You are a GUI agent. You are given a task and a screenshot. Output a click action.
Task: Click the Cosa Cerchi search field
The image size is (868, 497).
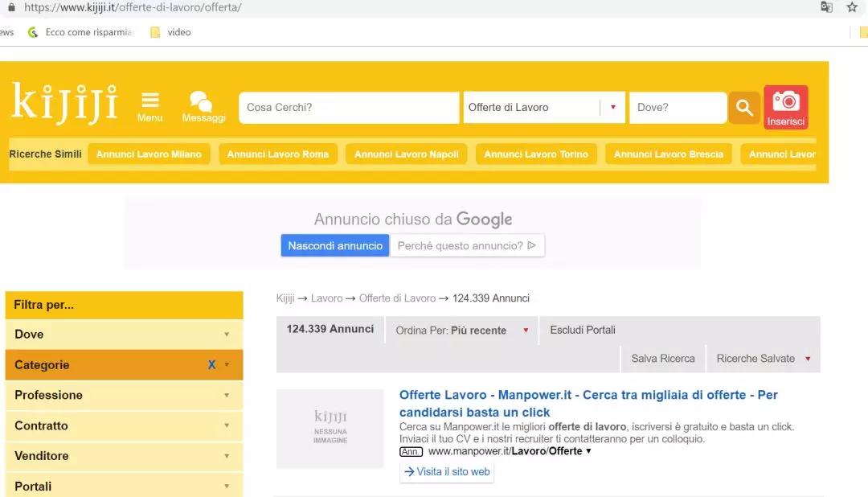tap(348, 108)
